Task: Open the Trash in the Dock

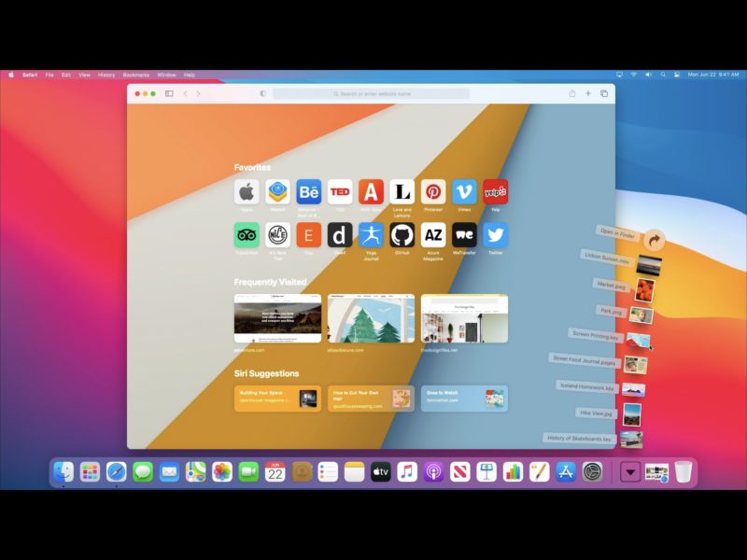Action: tap(684, 472)
